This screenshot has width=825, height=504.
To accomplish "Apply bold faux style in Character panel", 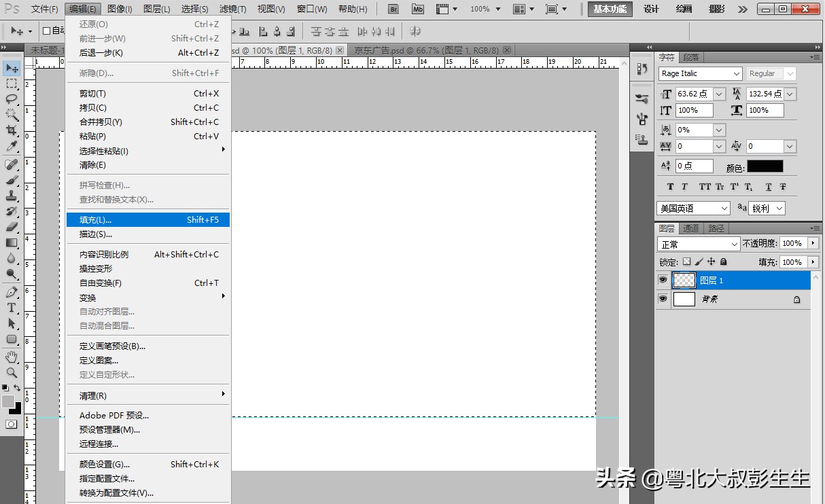I will (670, 186).
